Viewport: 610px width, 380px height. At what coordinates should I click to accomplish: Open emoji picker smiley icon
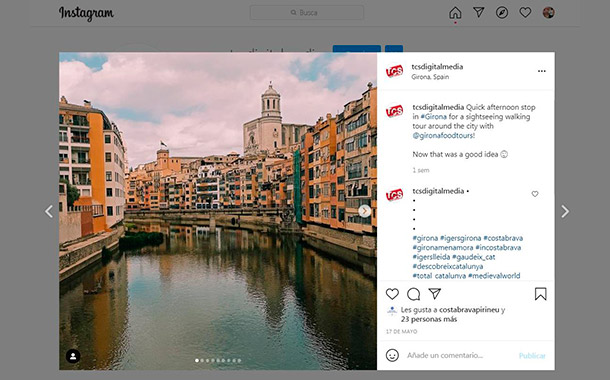click(x=392, y=355)
